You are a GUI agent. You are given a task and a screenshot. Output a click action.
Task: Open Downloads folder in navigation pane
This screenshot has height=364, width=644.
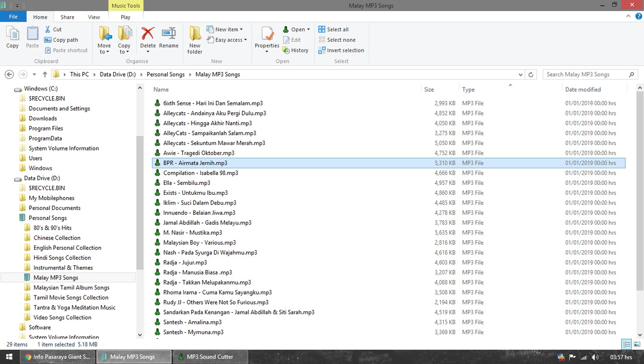coord(43,118)
